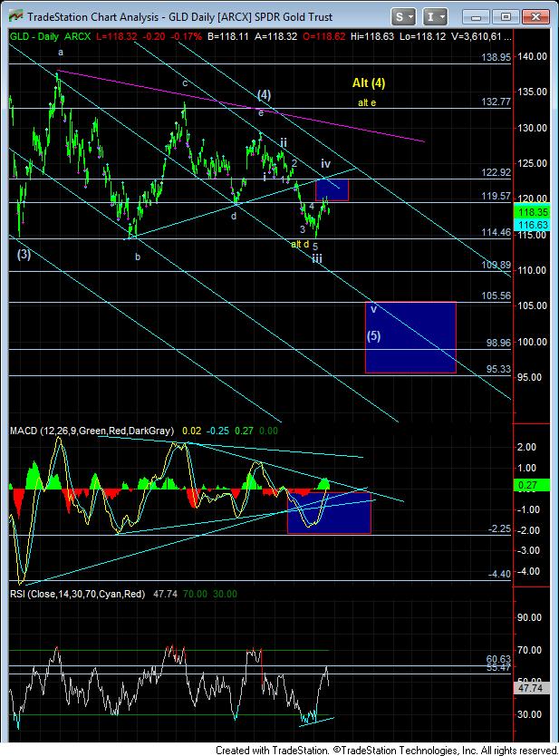This screenshot has height=756, width=559.
Task: Click the 'GLD - Daily ARCX' status text
Action: (x=51, y=36)
